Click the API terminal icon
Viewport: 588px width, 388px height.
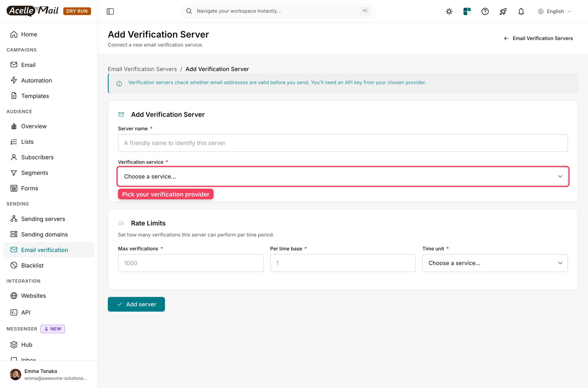[x=14, y=312]
